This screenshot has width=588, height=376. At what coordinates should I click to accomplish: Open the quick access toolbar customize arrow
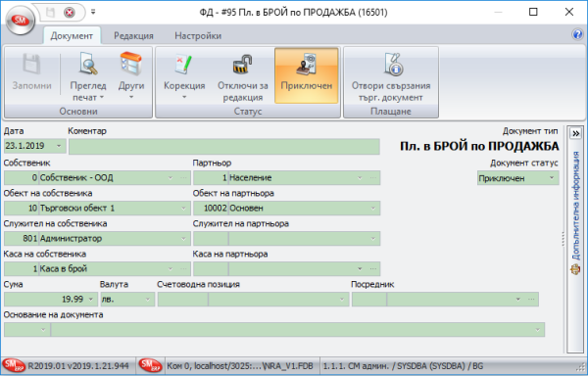tap(93, 13)
